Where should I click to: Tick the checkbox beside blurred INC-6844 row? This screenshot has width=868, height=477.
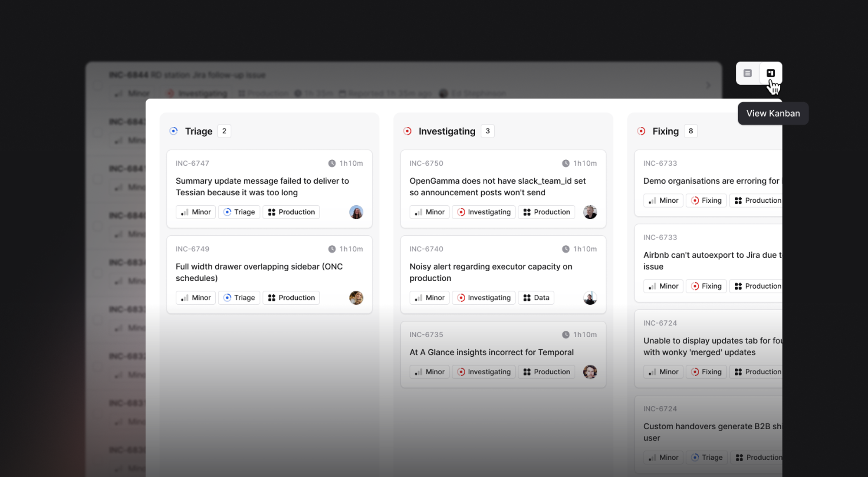[98, 85]
